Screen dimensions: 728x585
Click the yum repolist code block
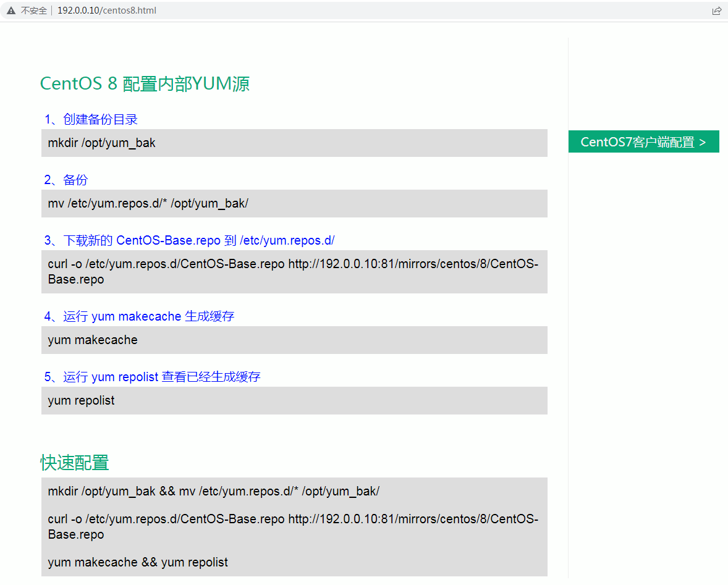click(294, 400)
